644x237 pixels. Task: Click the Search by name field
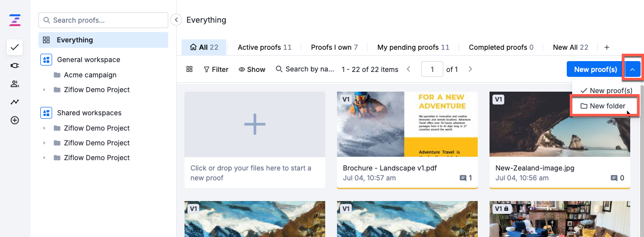[305, 69]
